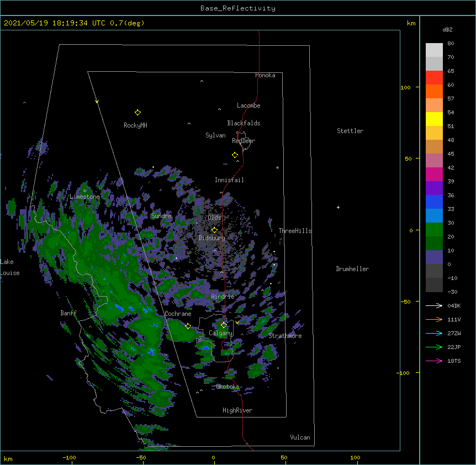Click the yellow marker over Calgary
The image size is (476, 465).
pos(224,325)
